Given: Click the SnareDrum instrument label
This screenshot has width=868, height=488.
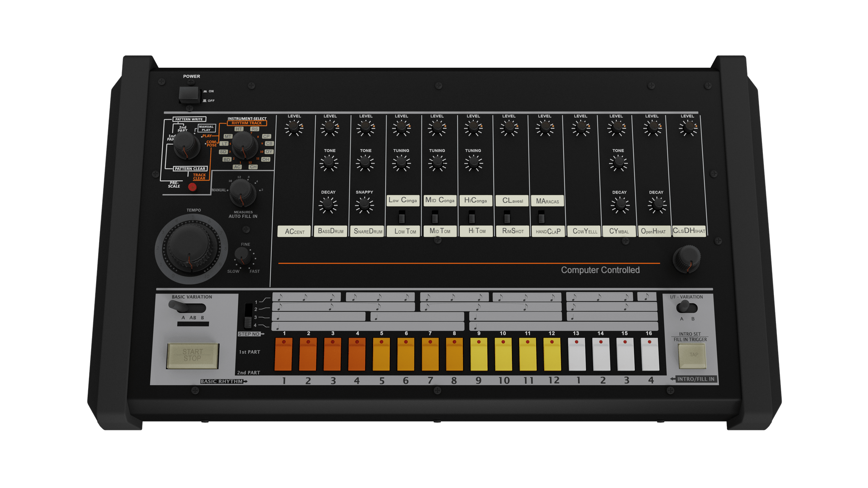Looking at the screenshot, I should [367, 231].
